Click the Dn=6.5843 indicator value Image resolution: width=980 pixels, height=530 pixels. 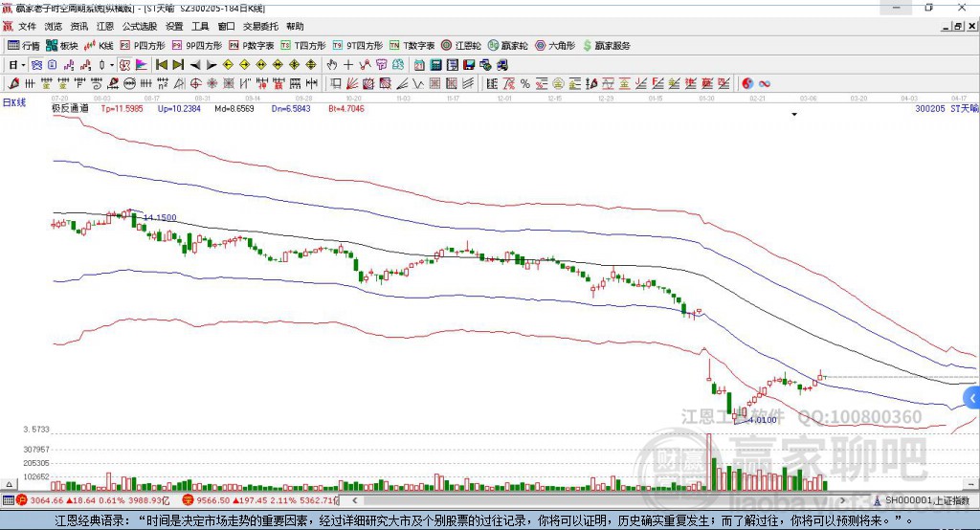[x=291, y=108]
